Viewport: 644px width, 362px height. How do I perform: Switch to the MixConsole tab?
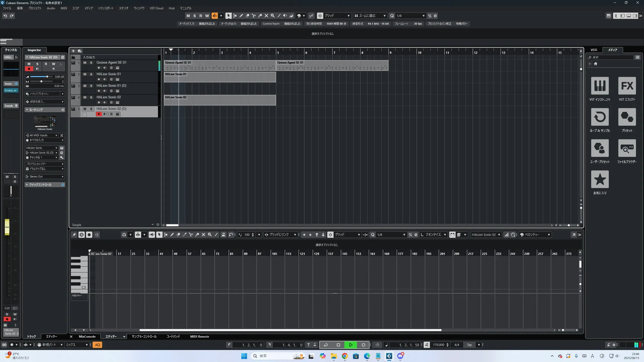coord(87,336)
